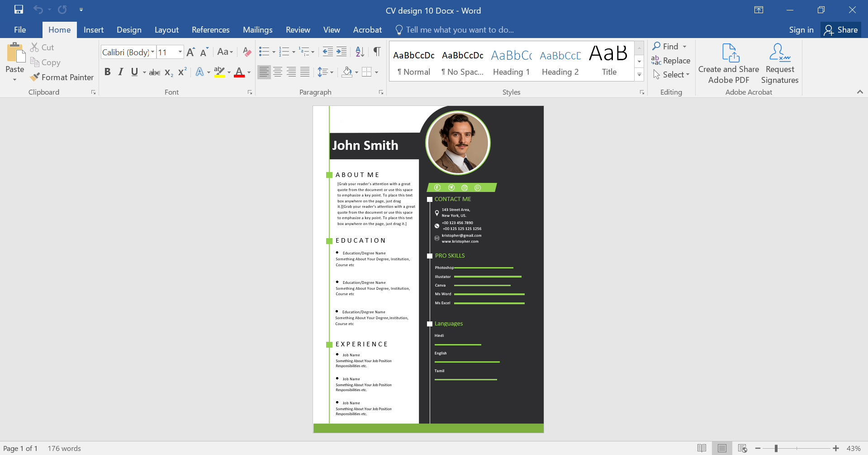Open the font size dropdown
This screenshot has width=868, height=455.
pyautogui.click(x=179, y=52)
